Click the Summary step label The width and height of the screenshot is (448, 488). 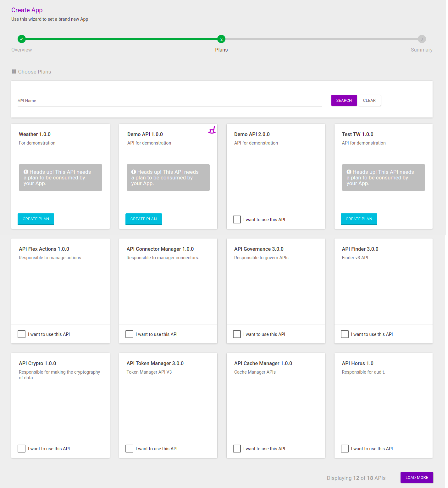click(x=422, y=50)
